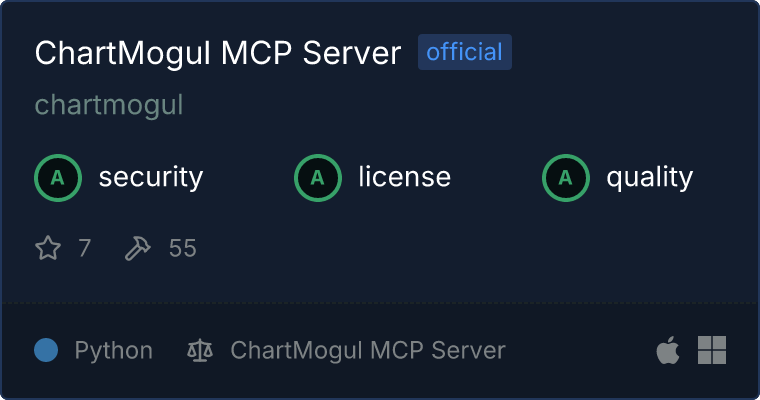Click the balance scale license icon
This screenshot has width=760, height=400.
point(200,350)
